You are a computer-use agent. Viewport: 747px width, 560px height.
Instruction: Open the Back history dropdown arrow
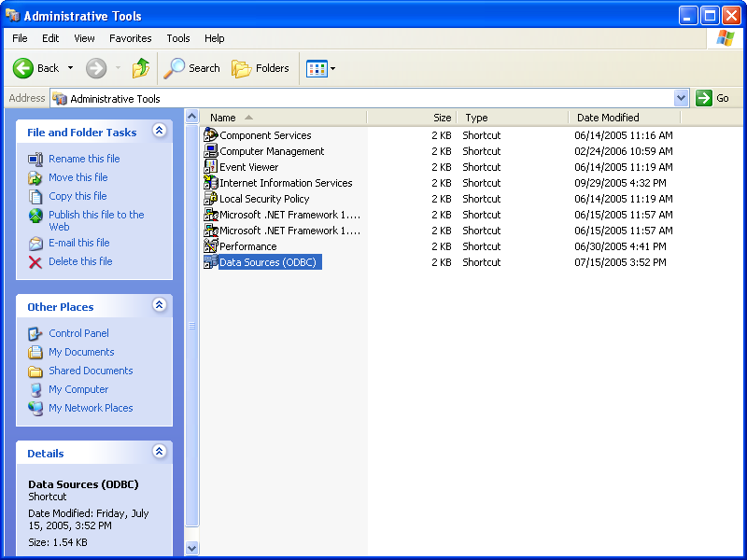click(x=71, y=68)
